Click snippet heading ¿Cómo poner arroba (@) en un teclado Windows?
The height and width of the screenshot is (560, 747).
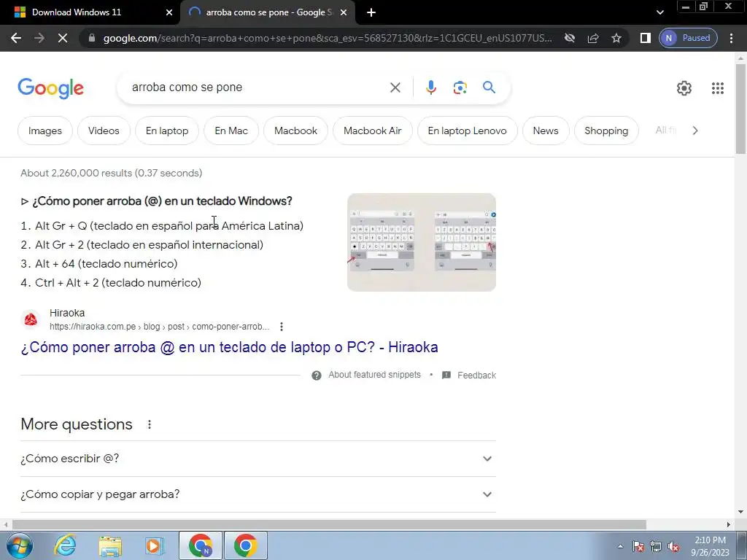pos(162,201)
